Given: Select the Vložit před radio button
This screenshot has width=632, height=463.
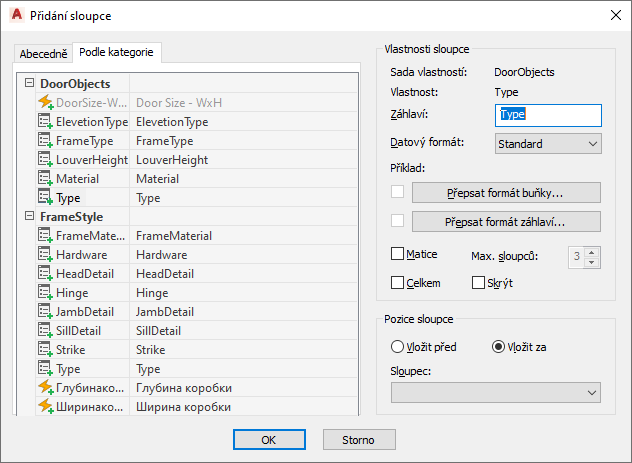Looking at the screenshot, I should [398, 347].
